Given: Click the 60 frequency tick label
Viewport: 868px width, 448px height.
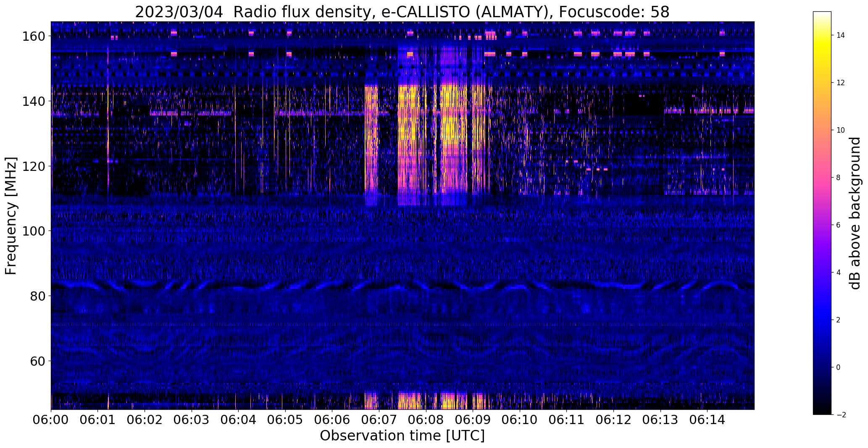Looking at the screenshot, I should click(37, 361).
